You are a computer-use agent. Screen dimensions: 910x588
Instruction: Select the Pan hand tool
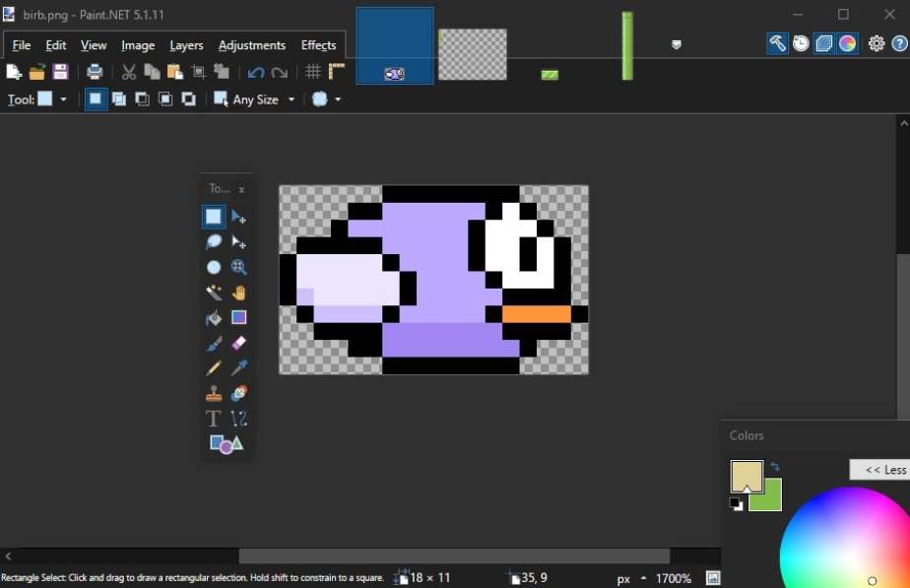238,293
